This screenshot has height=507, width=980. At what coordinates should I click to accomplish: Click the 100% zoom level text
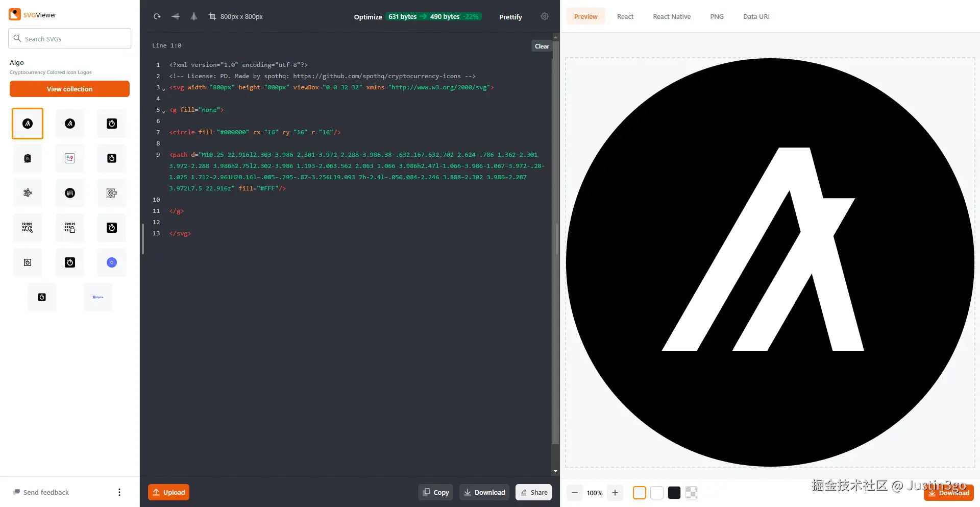(x=595, y=493)
